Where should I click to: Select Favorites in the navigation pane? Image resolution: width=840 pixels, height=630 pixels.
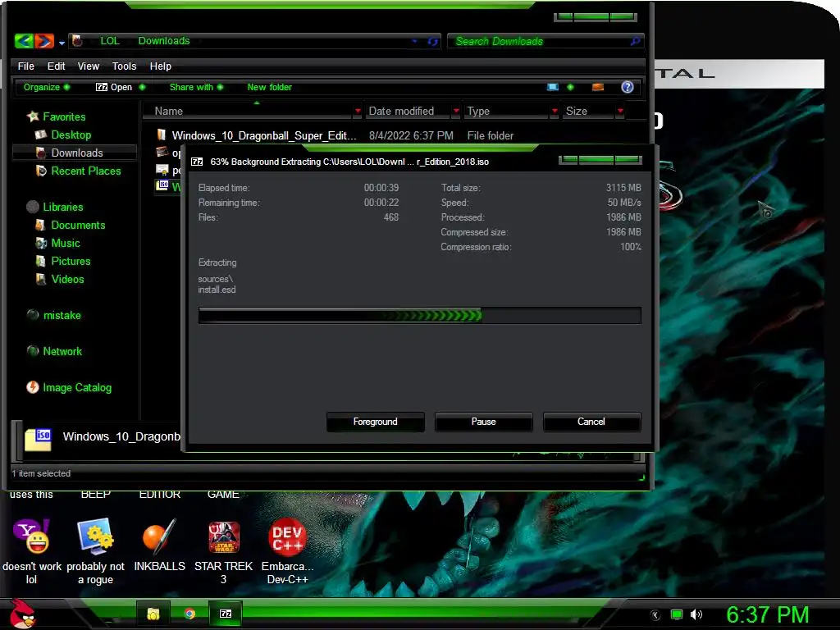point(64,116)
